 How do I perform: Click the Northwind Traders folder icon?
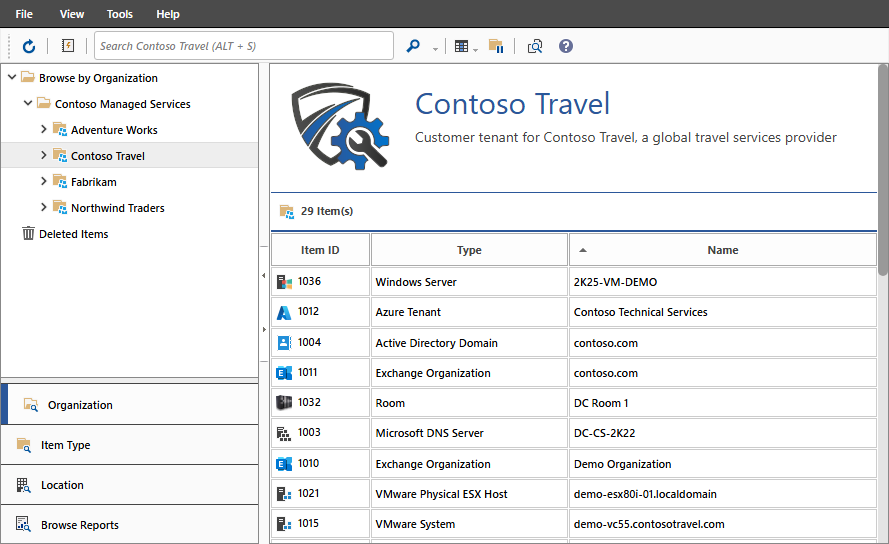60,208
